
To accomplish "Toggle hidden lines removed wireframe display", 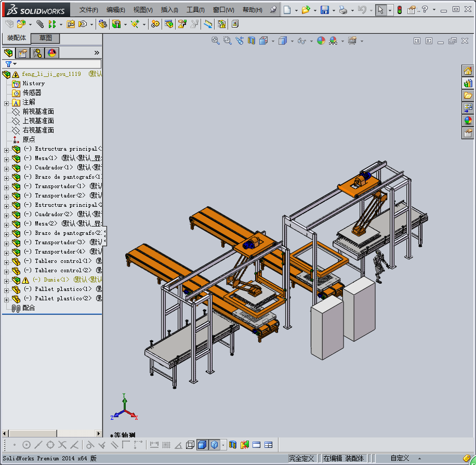I will click(x=190, y=445).
